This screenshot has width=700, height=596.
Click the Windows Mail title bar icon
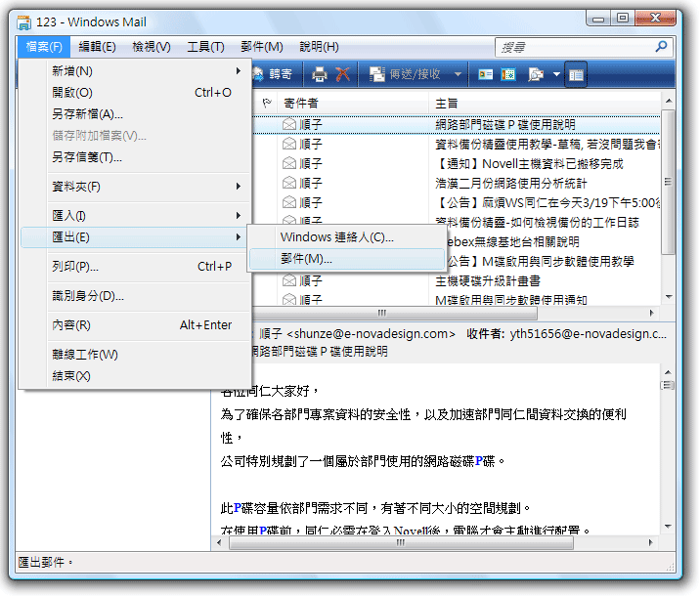pos(23,21)
